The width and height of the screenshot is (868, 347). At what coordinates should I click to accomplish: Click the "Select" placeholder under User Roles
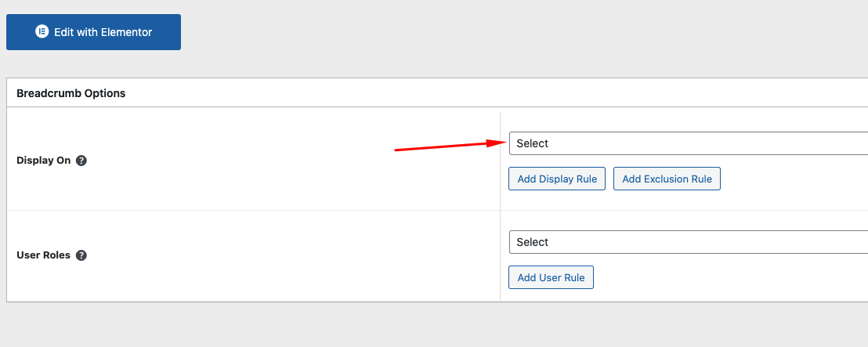(533, 242)
